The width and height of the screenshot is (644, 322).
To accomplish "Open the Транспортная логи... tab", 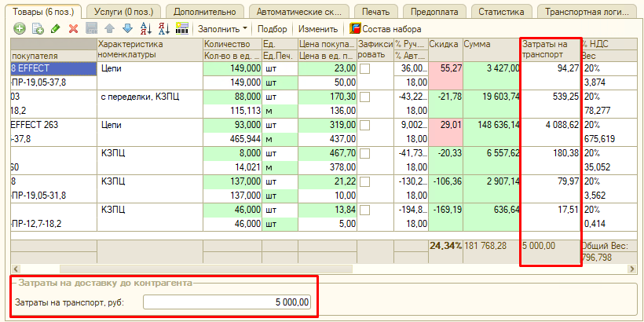I will pos(587,12).
